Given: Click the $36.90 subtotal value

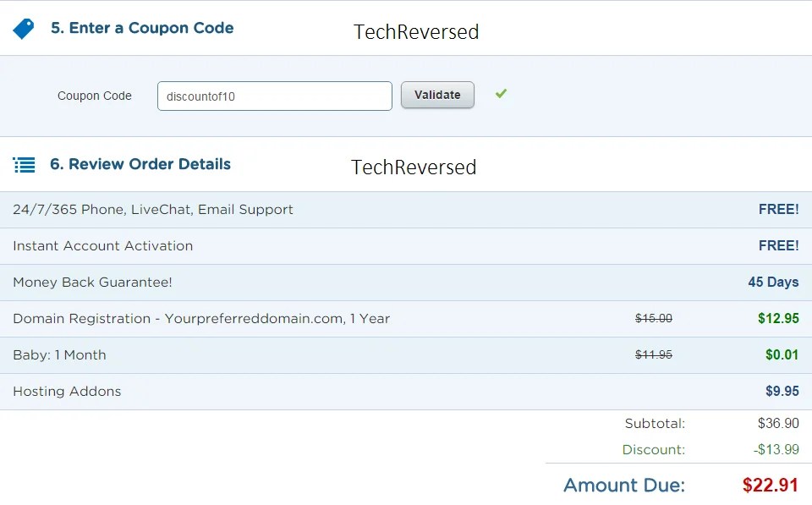Looking at the screenshot, I should [778, 423].
